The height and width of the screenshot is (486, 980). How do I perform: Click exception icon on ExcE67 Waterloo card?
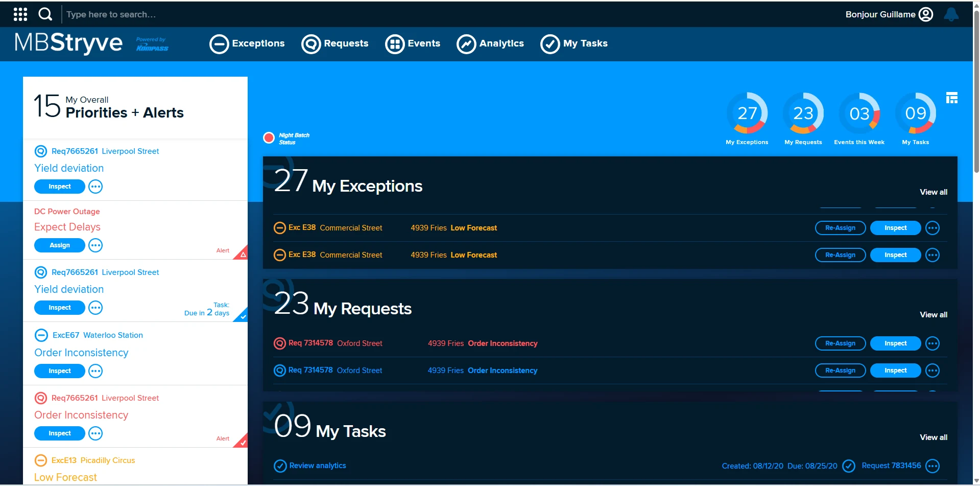click(x=41, y=335)
